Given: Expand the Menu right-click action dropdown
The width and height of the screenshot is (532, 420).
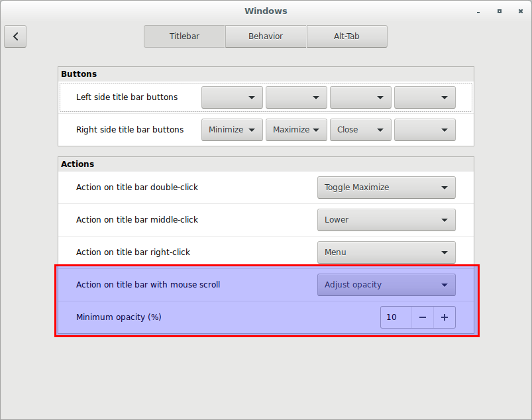Looking at the screenshot, I should point(386,252).
